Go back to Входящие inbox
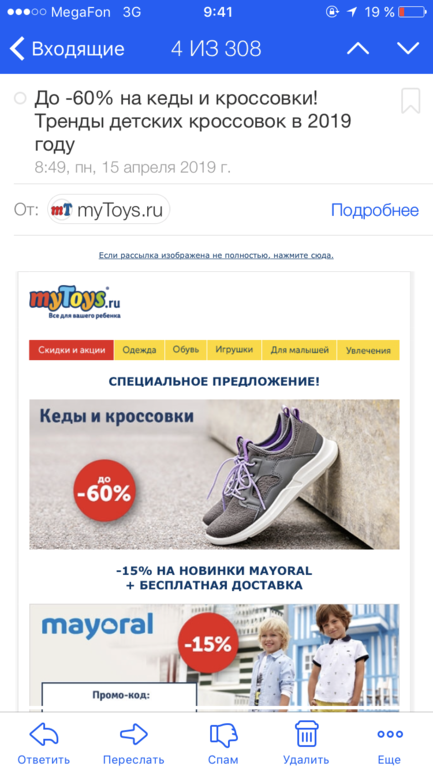The image size is (433, 770). pyautogui.click(x=67, y=49)
